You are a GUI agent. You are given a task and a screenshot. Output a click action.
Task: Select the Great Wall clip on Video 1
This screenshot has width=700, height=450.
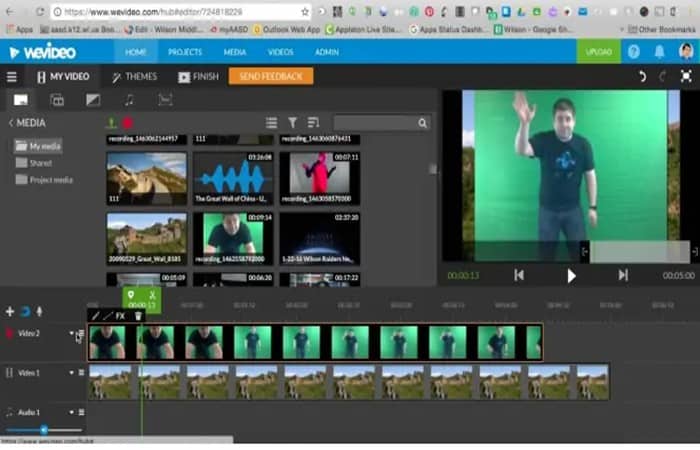click(x=349, y=382)
